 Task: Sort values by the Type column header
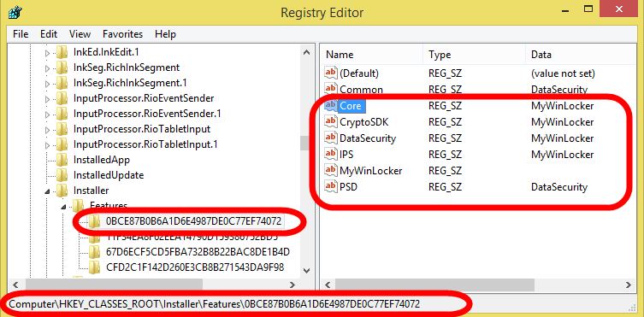(x=474, y=55)
